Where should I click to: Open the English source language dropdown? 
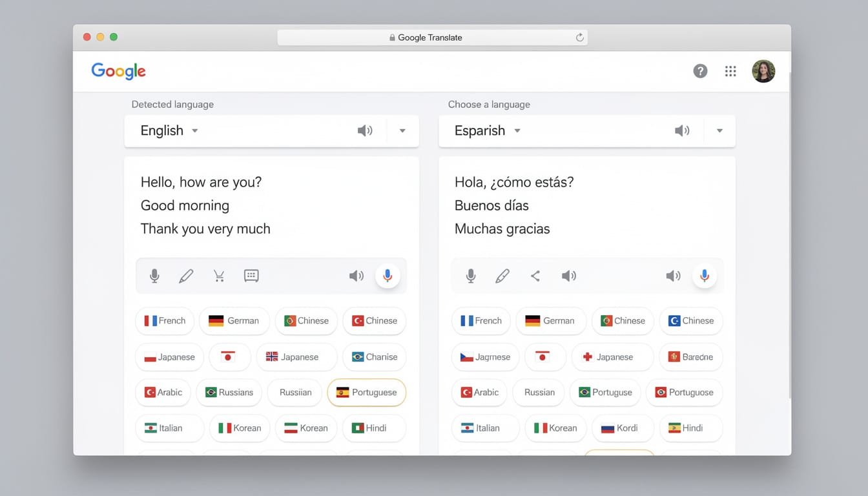(x=169, y=130)
